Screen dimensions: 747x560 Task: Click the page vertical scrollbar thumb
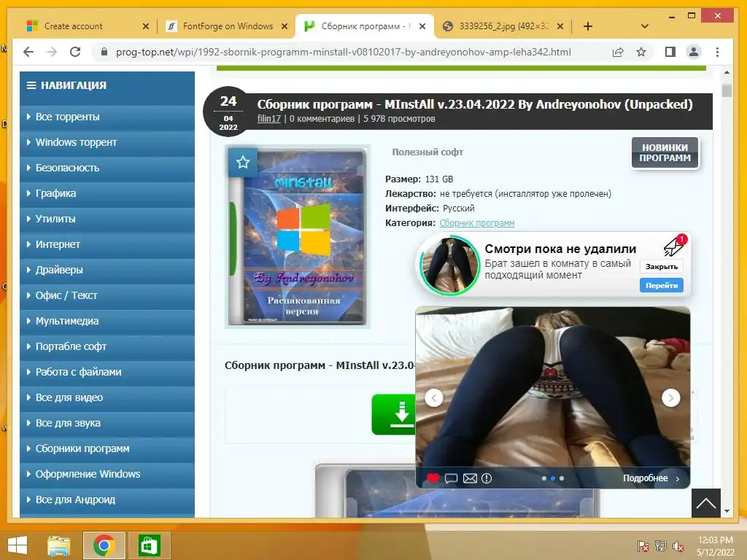pos(727,90)
